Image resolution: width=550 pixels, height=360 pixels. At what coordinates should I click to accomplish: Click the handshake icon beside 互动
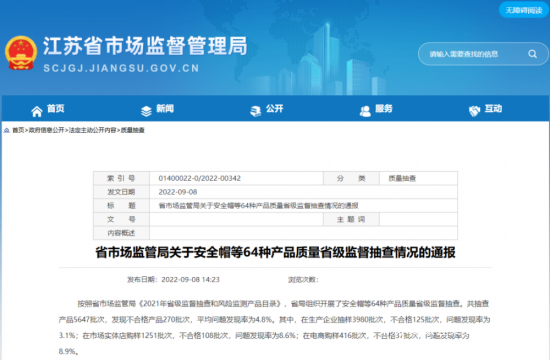(x=474, y=111)
